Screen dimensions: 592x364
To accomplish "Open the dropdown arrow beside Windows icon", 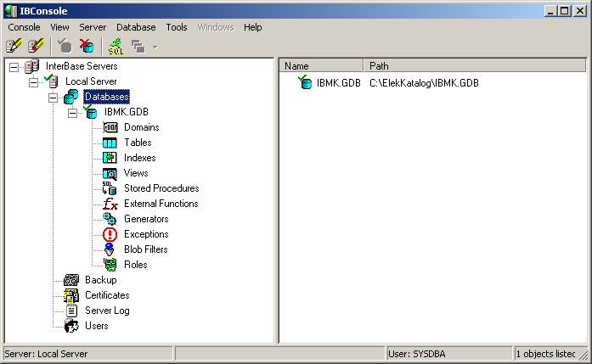I will tap(155, 48).
